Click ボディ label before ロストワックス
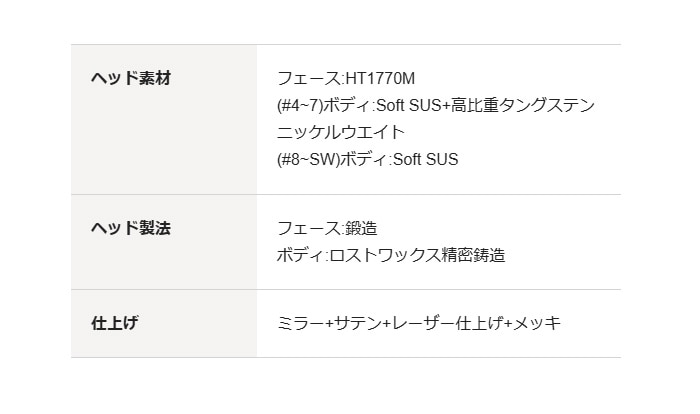 (299, 255)
